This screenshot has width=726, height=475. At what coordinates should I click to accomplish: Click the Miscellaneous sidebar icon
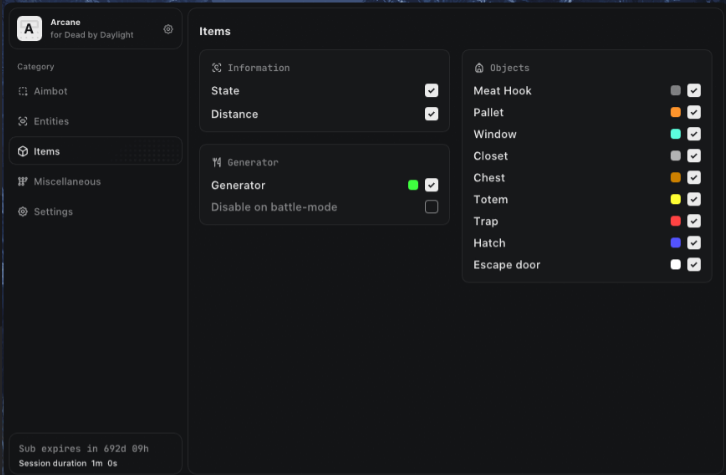(x=23, y=182)
